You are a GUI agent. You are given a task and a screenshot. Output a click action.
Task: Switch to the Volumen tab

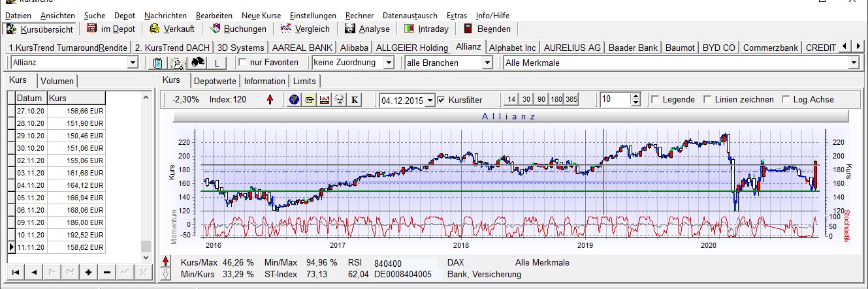coord(57,81)
